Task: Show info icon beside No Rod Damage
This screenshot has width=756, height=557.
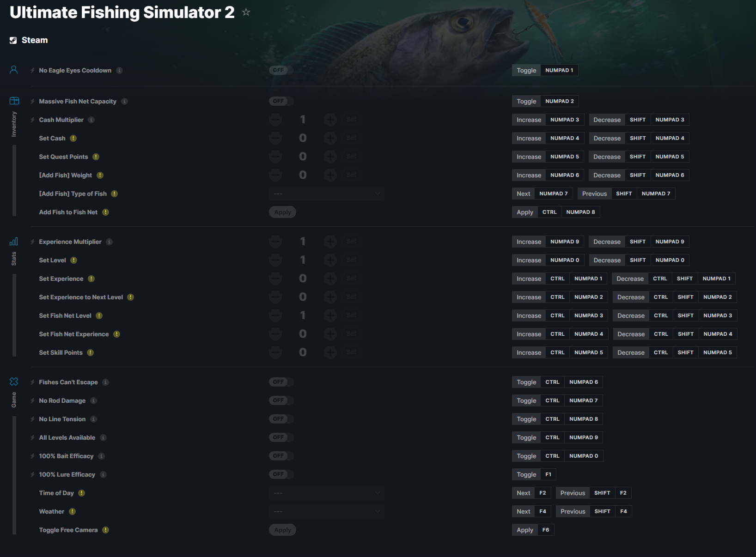Action: (x=93, y=400)
